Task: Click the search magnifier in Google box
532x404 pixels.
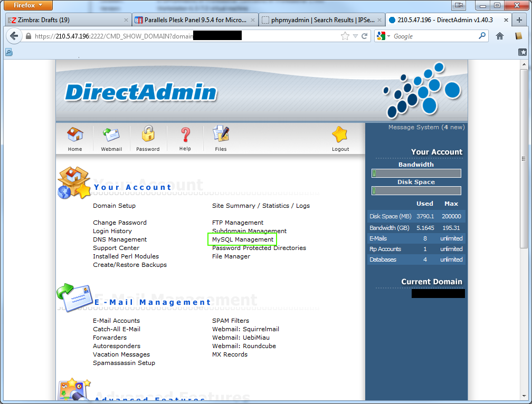Action: coord(482,35)
